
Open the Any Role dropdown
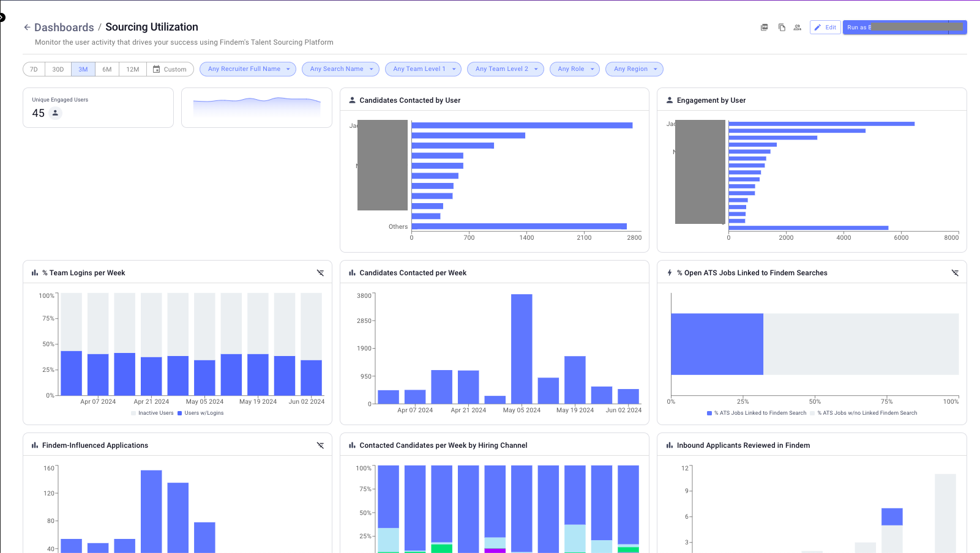click(x=575, y=69)
